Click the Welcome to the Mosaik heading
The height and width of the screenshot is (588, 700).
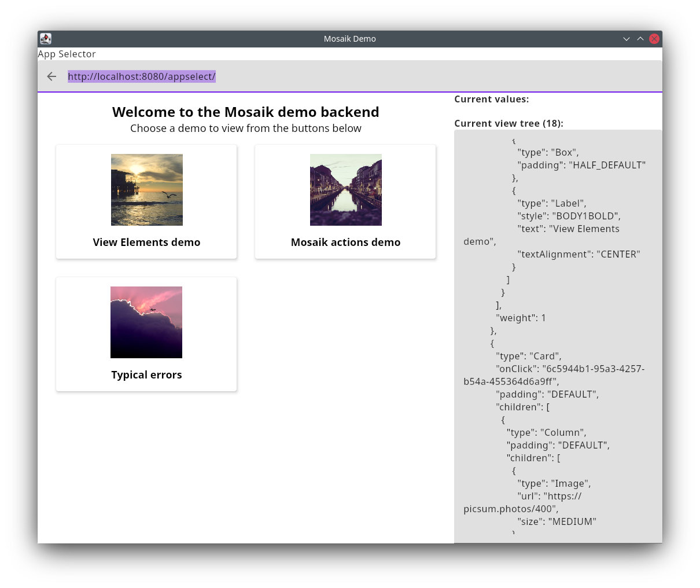(x=245, y=112)
